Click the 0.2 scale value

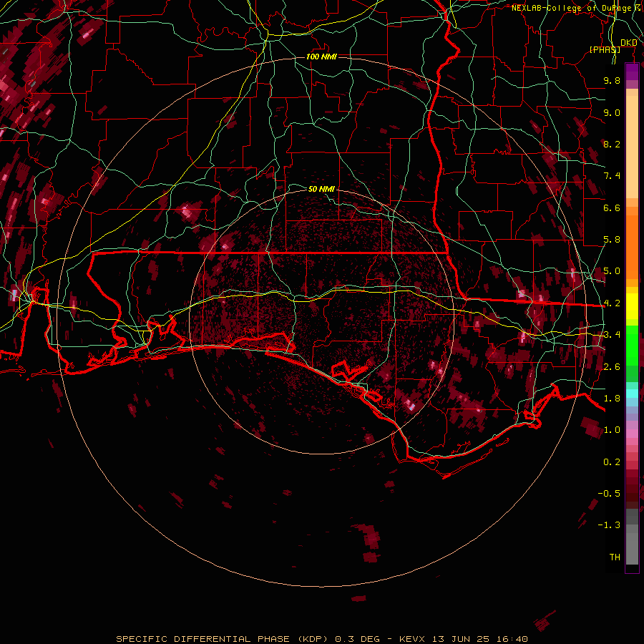[612, 462]
